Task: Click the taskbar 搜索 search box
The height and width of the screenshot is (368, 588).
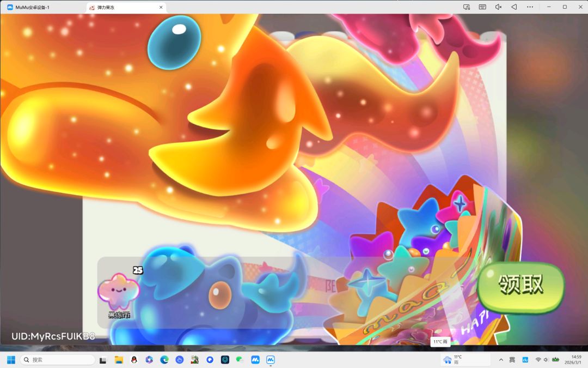Action: click(x=57, y=360)
